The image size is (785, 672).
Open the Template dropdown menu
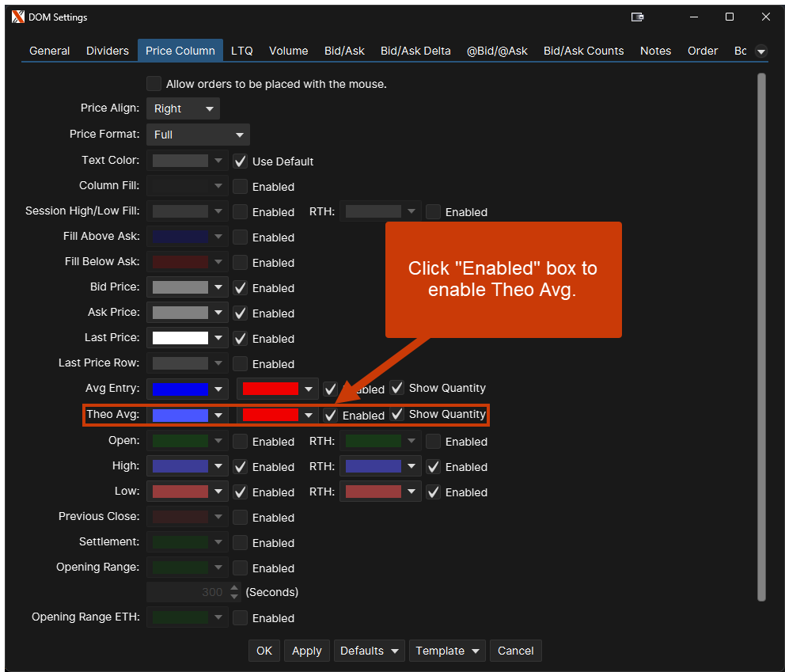pyautogui.click(x=447, y=651)
